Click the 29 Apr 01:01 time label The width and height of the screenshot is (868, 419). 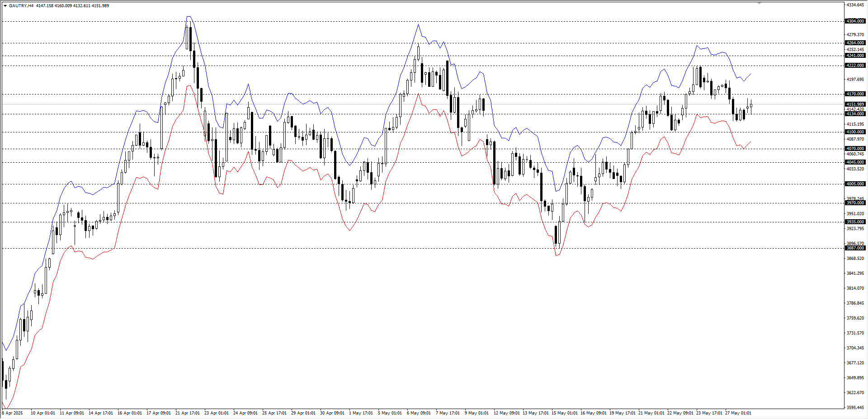point(303,413)
